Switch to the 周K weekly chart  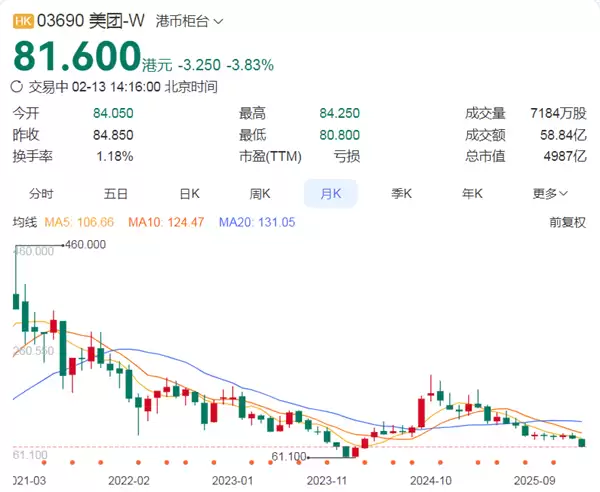[x=260, y=193]
